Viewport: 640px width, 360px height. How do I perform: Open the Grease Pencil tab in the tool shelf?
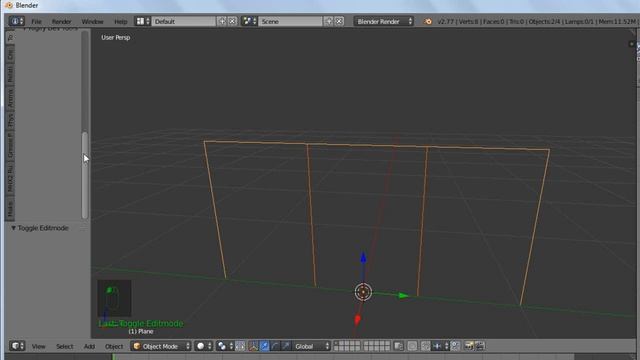10,145
